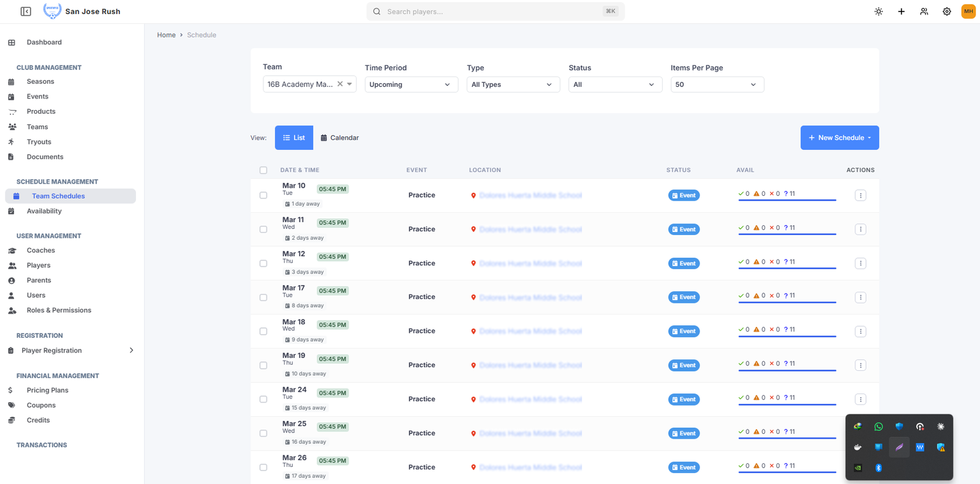The width and height of the screenshot is (980, 484).
Task: Toggle light/dark theme sun icon
Action: click(878, 12)
